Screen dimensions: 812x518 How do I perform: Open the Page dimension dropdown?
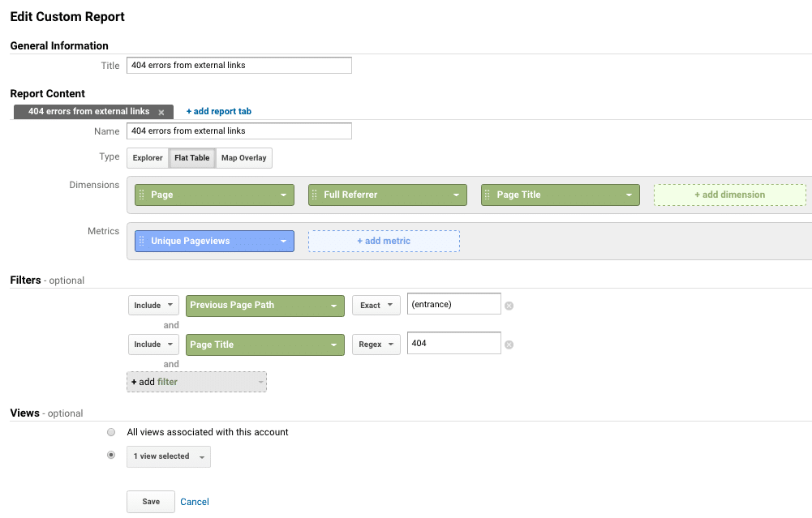pos(284,195)
